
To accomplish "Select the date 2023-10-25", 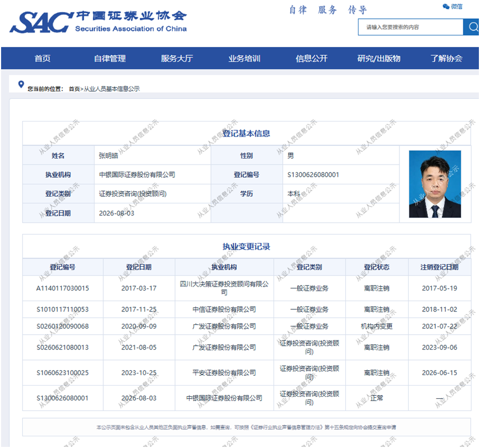I will [139, 373].
